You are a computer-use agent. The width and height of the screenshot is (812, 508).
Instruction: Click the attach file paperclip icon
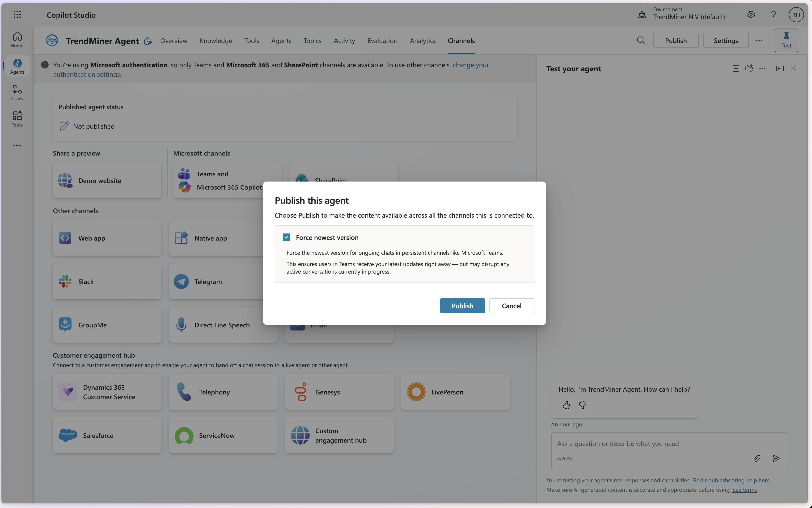tap(757, 458)
